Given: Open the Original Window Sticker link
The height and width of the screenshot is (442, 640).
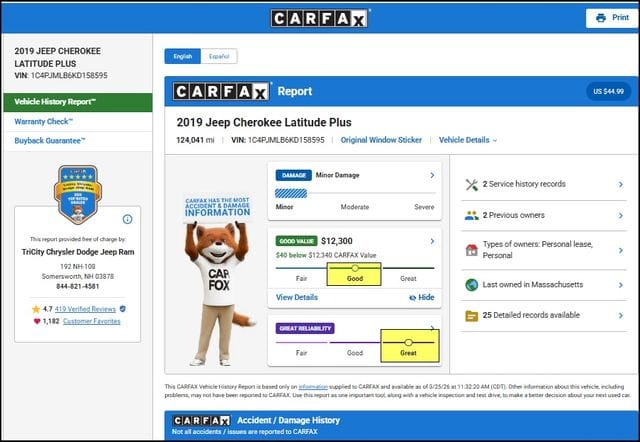Looking at the screenshot, I should point(383,140).
